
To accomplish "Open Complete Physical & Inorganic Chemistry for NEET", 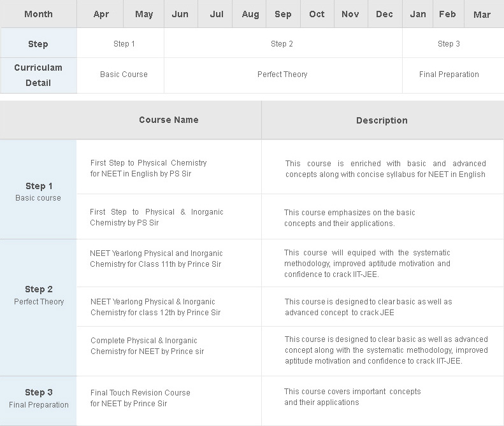I will [x=147, y=346].
